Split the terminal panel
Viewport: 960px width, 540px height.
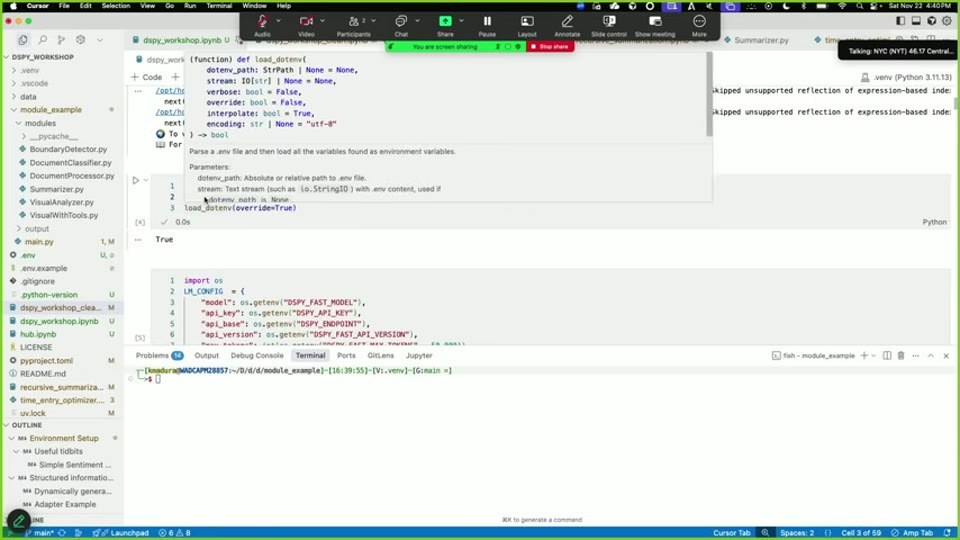coord(887,356)
